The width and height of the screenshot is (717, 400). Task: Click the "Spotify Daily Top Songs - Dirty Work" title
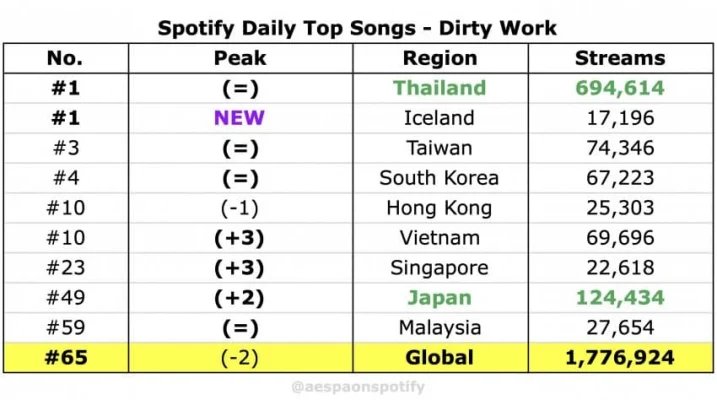(357, 27)
